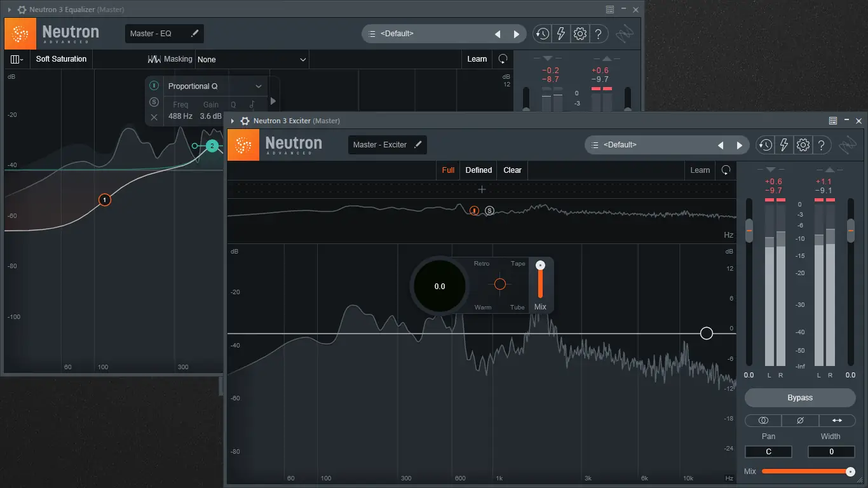Open help in the Equalizer window

(x=599, y=34)
